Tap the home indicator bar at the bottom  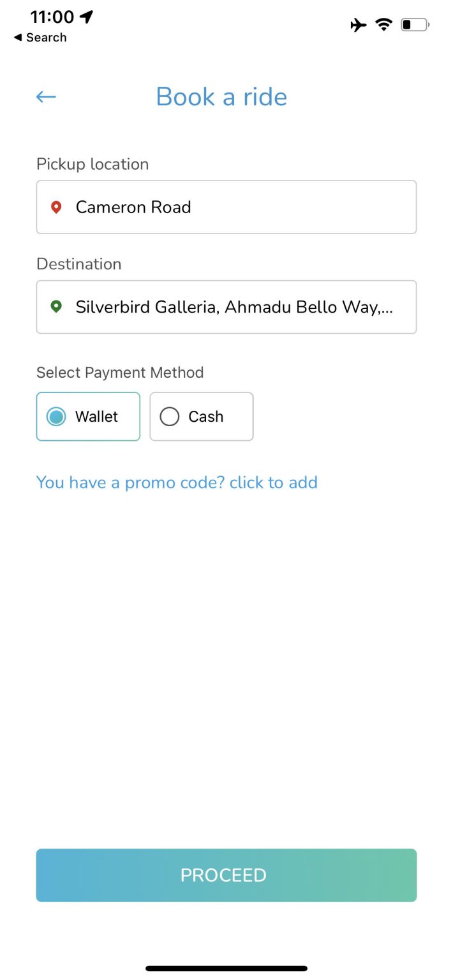click(226, 969)
